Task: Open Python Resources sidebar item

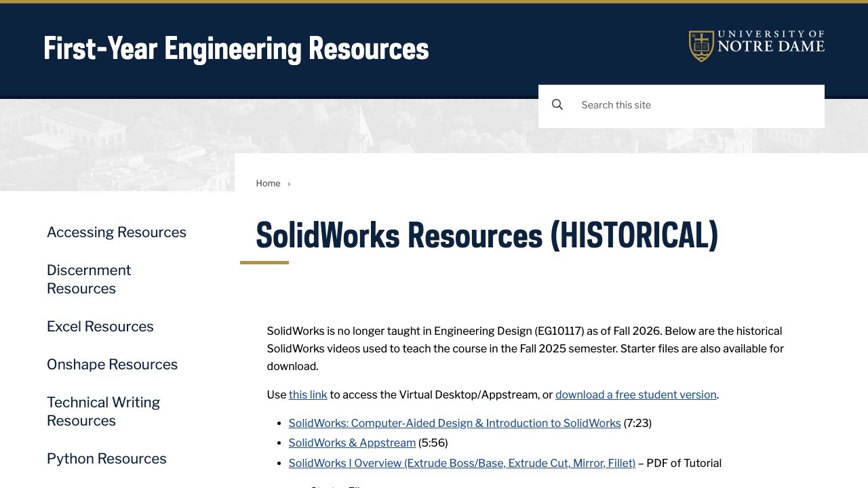Action: click(106, 458)
